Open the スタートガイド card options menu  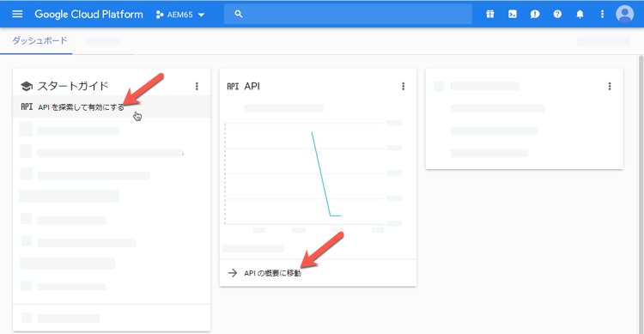coord(197,86)
